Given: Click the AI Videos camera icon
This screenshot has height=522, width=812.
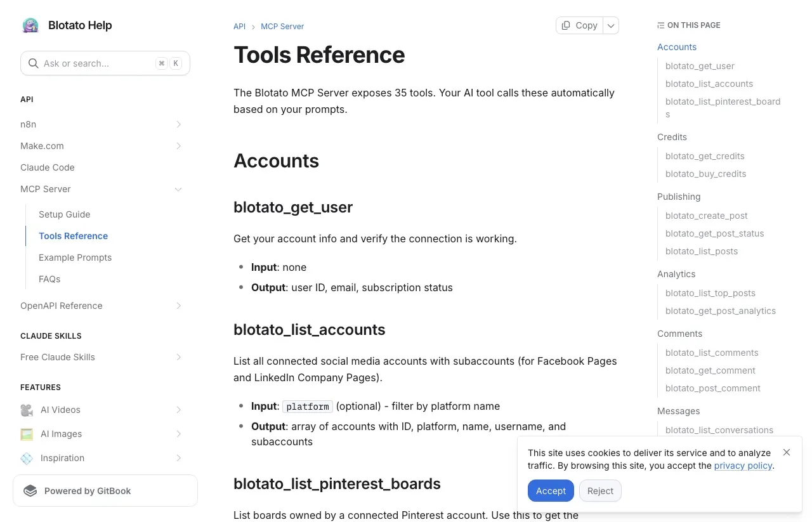Looking at the screenshot, I should coord(27,410).
